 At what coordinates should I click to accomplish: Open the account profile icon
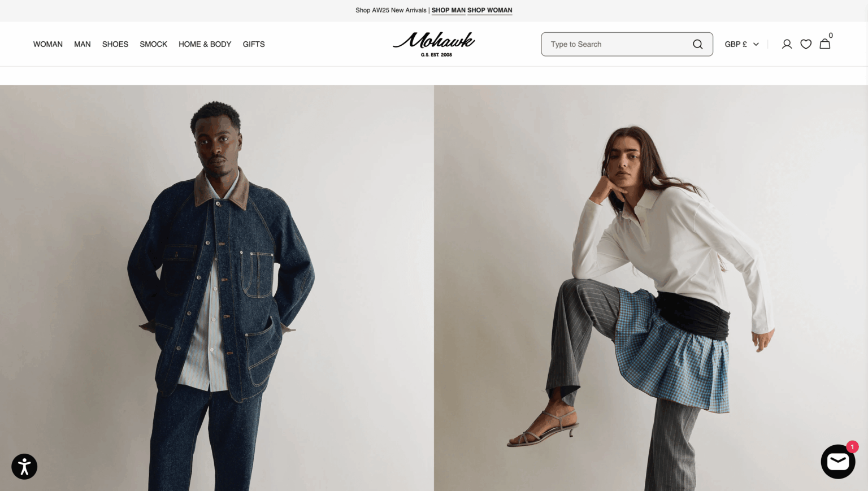point(787,44)
